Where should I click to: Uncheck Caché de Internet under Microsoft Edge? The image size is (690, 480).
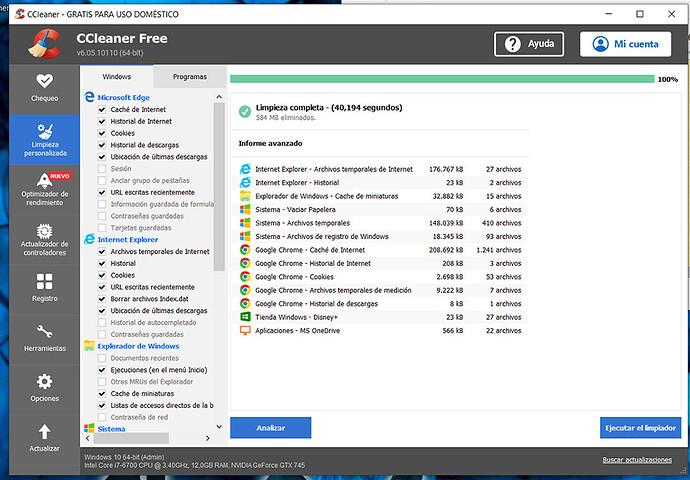tap(102, 109)
